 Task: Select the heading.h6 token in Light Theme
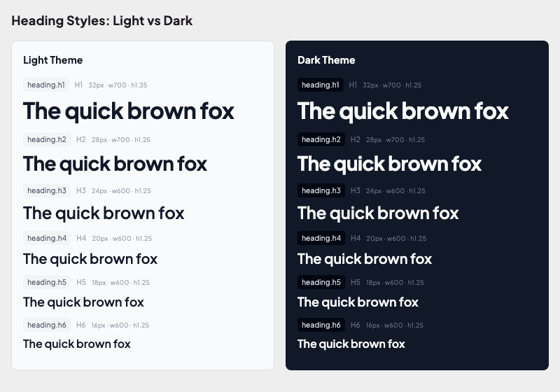click(x=47, y=325)
